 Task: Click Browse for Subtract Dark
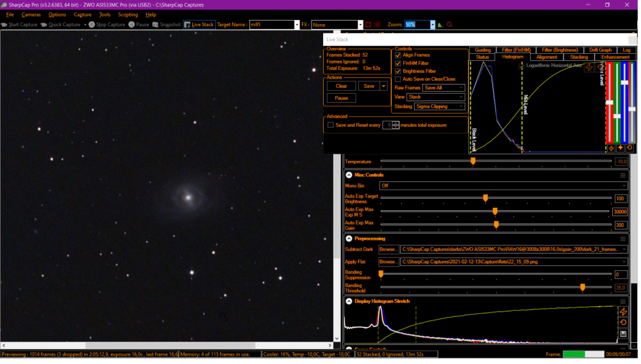tap(388, 249)
